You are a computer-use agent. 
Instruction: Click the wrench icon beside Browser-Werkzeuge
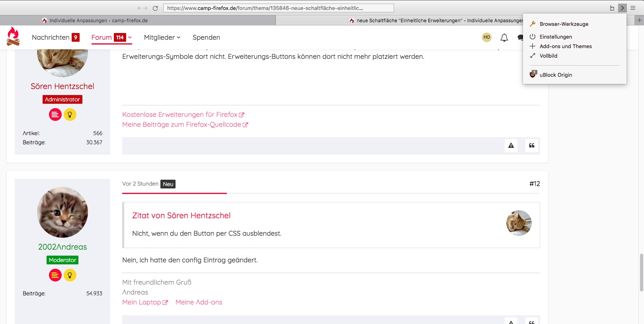[533, 24]
